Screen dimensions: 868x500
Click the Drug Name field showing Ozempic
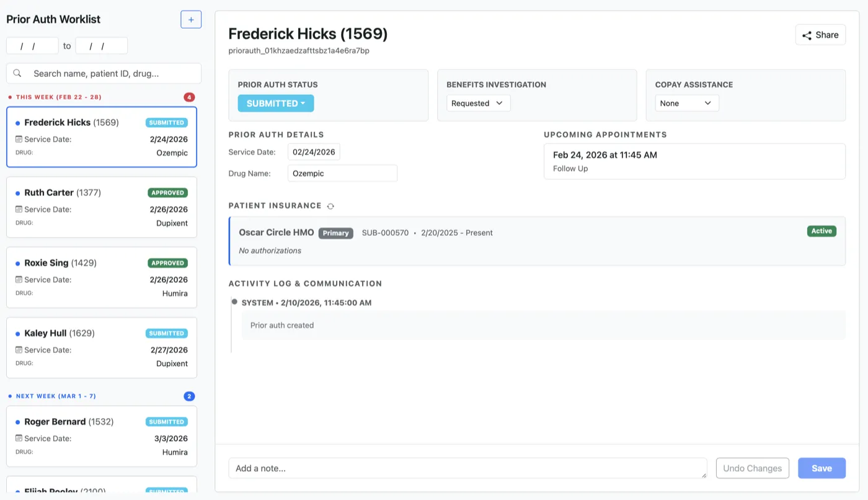coord(342,173)
